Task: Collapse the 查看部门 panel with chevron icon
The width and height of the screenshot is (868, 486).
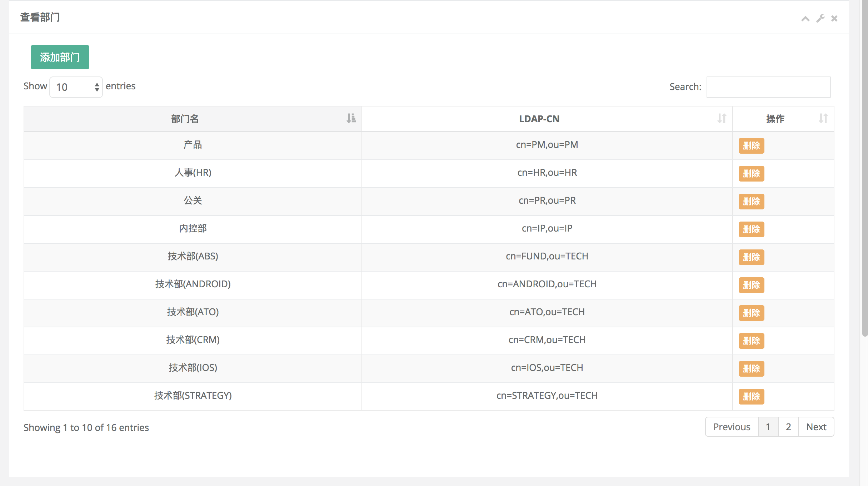Action: tap(805, 19)
